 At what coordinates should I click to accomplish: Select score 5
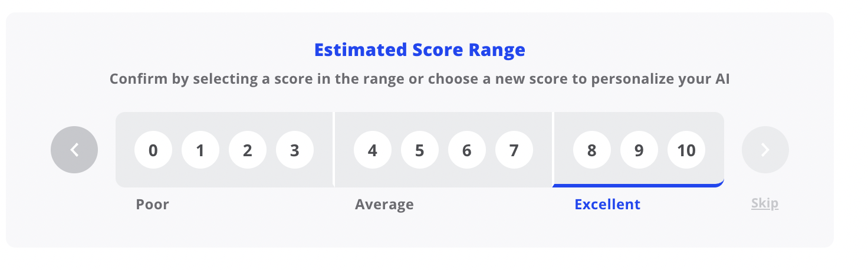[x=420, y=150]
